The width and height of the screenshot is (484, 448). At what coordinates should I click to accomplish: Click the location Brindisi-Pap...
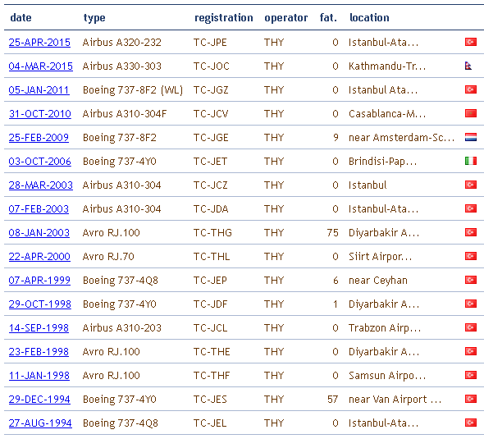click(383, 161)
